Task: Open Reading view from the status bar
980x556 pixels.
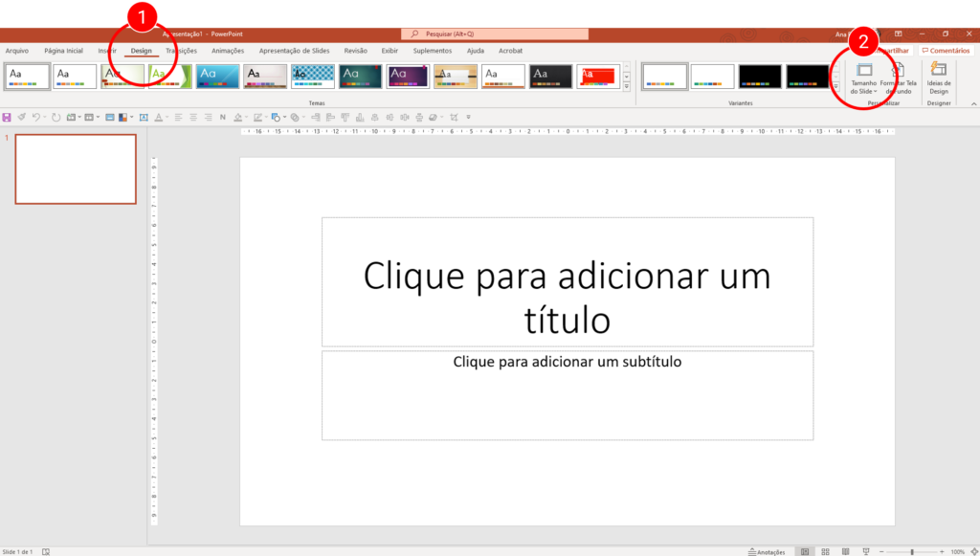Action: [845, 551]
